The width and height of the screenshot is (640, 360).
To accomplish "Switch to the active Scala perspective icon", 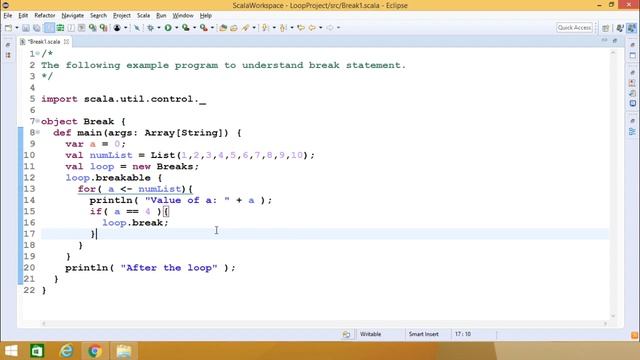I will tap(632, 28).
